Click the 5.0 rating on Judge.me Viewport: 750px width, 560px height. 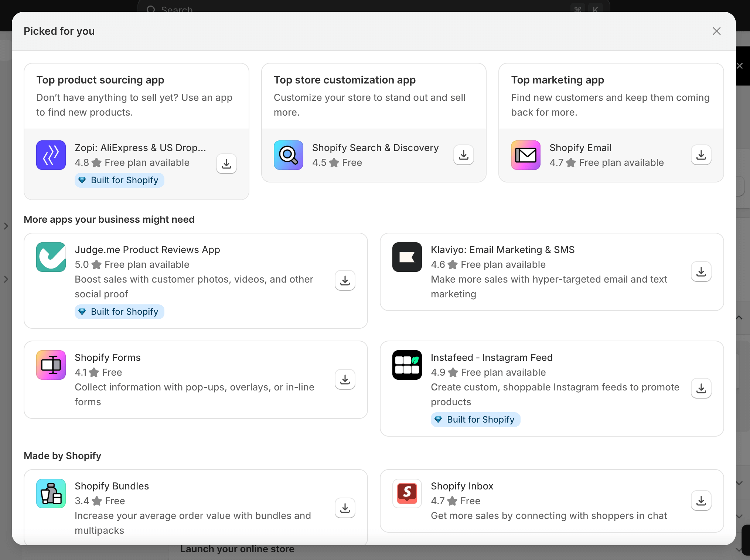pos(82,264)
